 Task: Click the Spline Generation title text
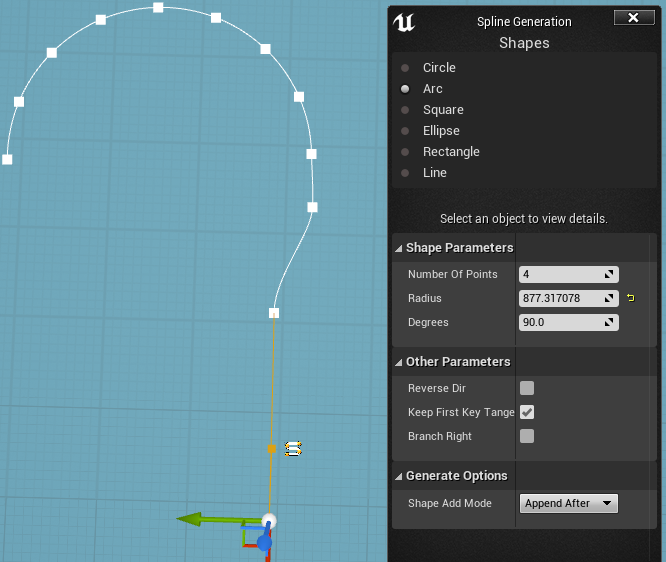tap(524, 22)
